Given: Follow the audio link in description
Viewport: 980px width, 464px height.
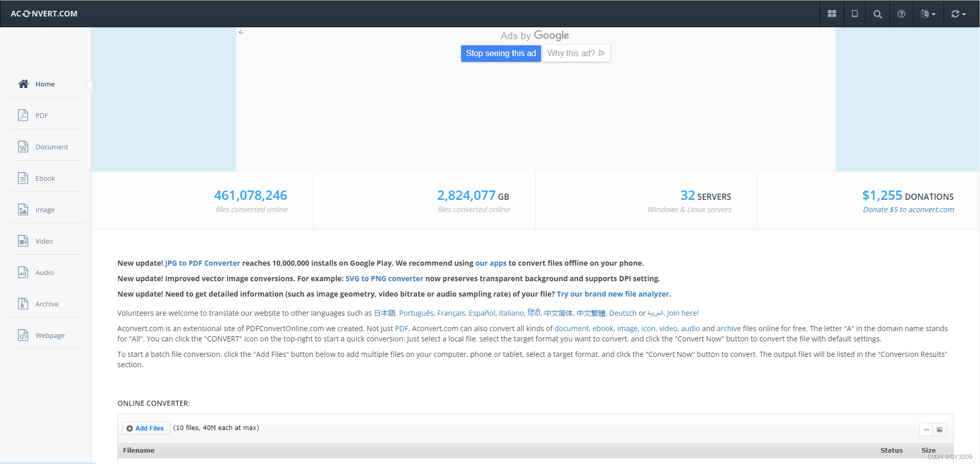Looking at the screenshot, I should [x=691, y=329].
